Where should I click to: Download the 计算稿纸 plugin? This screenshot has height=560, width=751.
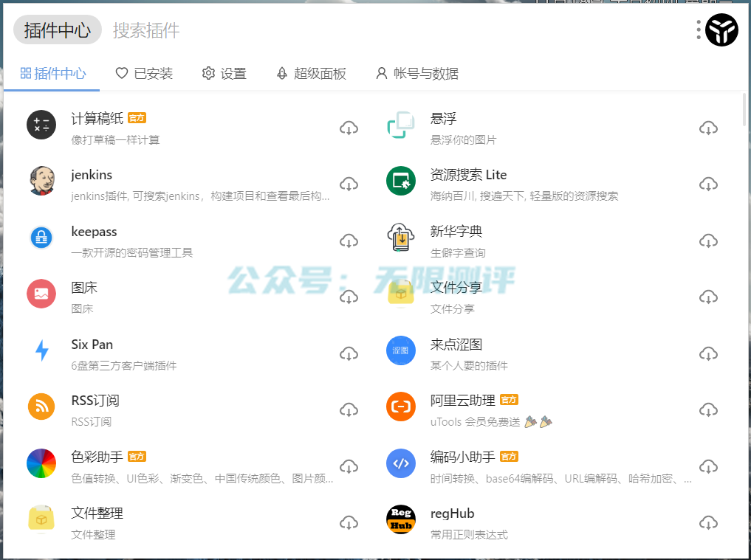[349, 128]
